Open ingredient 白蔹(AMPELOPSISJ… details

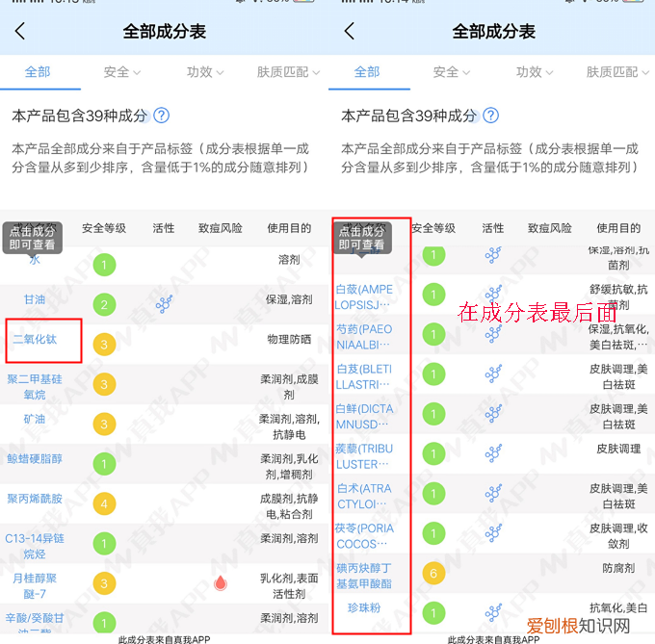[x=364, y=297]
